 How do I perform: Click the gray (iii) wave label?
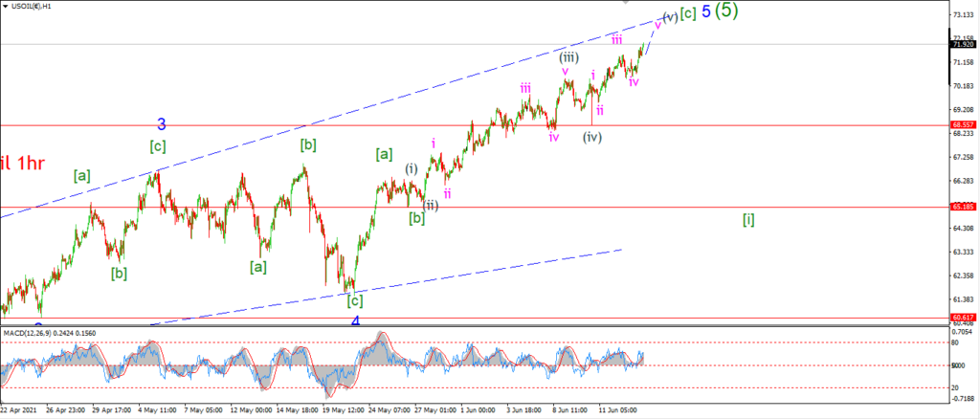tap(568, 57)
